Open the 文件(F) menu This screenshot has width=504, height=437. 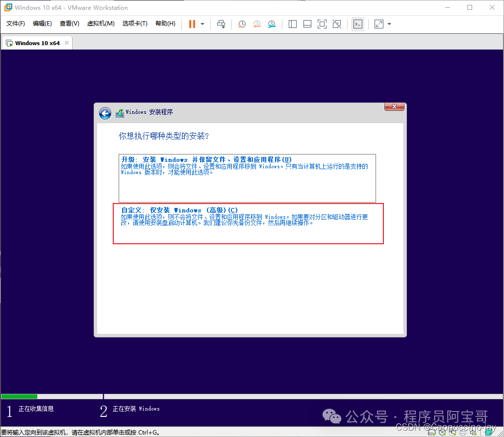click(15, 24)
